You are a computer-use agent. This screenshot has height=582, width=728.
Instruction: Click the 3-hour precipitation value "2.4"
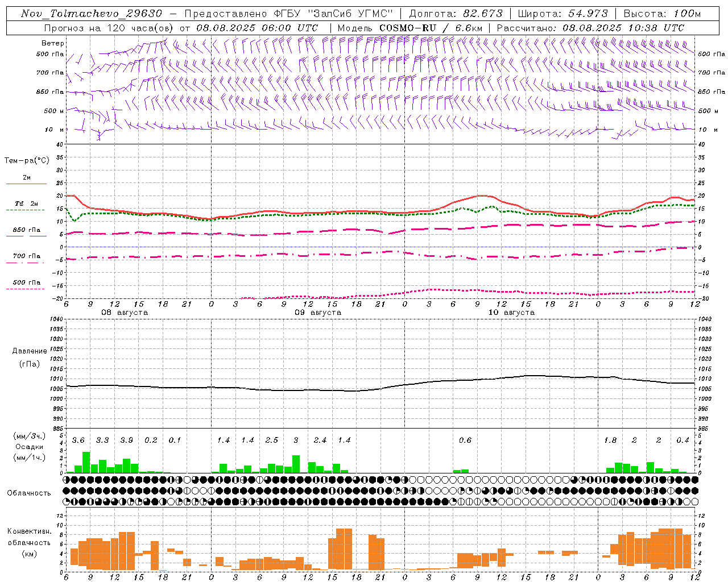320,440
